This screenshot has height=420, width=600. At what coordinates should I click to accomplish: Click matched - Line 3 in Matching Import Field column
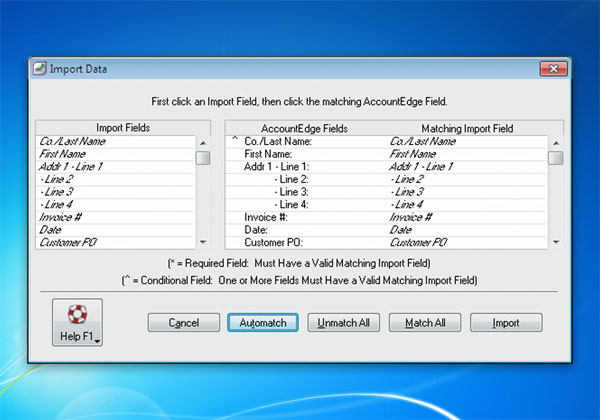click(x=407, y=192)
